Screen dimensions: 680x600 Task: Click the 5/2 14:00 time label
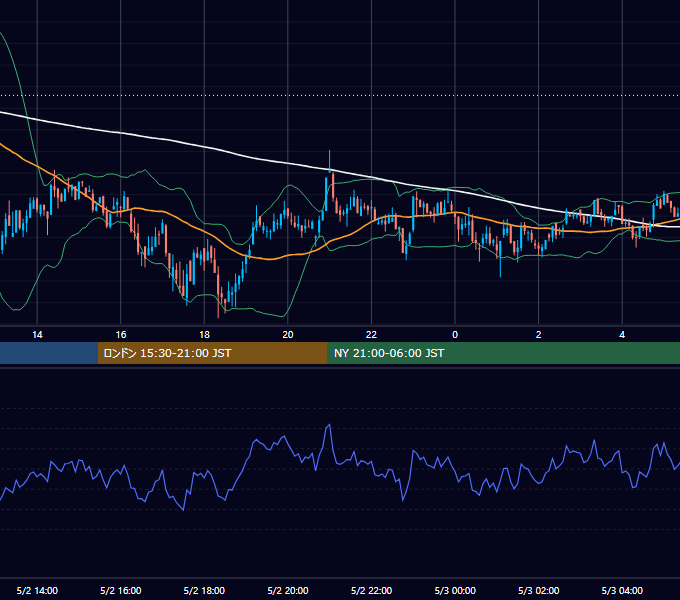click(37, 590)
